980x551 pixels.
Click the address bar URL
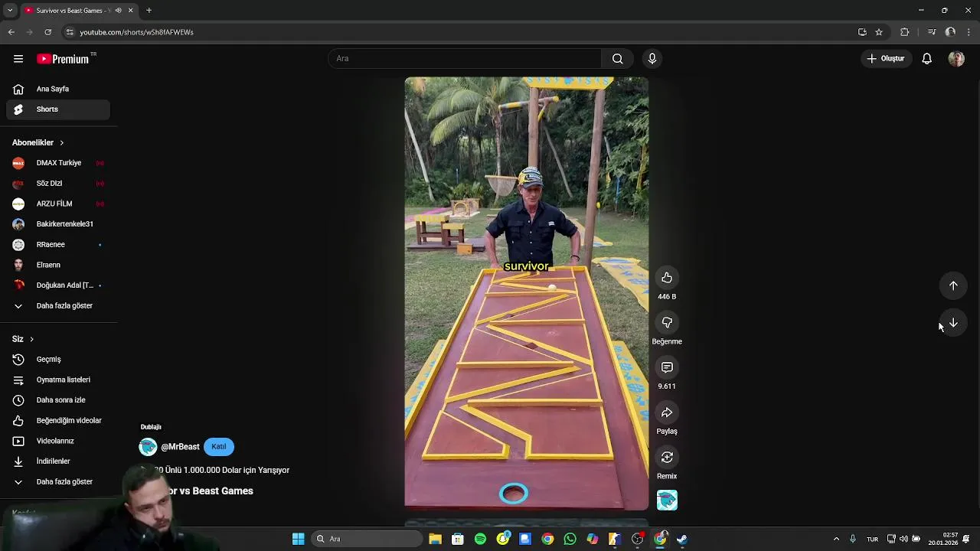click(x=136, y=32)
